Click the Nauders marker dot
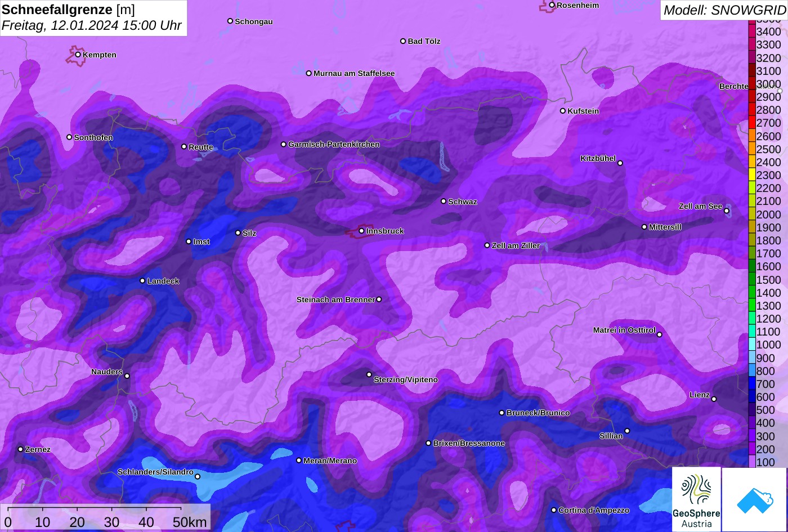This screenshot has height=532, width=788. click(x=127, y=376)
